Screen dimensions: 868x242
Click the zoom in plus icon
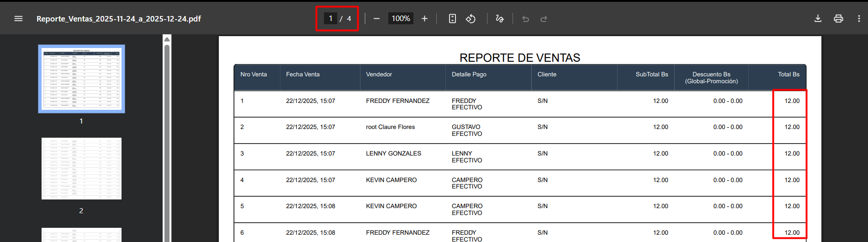[424, 19]
